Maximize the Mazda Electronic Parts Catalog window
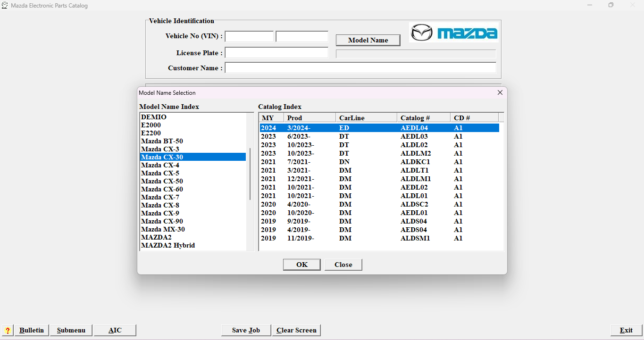Screen dimensions: 644x340 click(x=611, y=5)
